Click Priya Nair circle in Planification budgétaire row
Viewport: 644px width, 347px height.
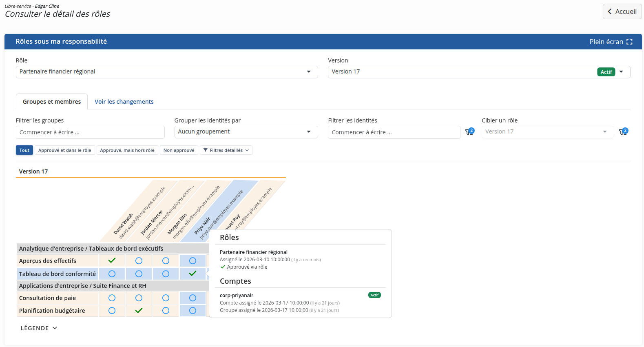[193, 311]
